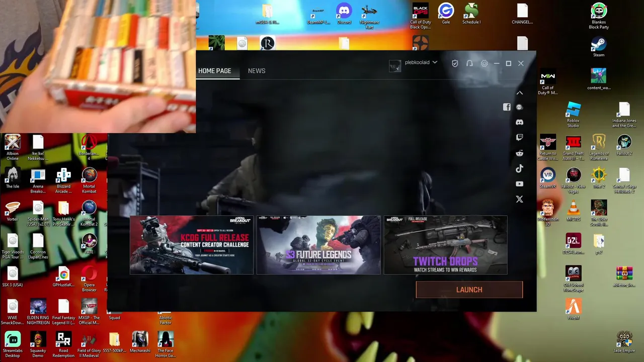Screen dimensions: 644x362
Task: Open the Reddit link in launcher sidebar
Action: (519, 153)
